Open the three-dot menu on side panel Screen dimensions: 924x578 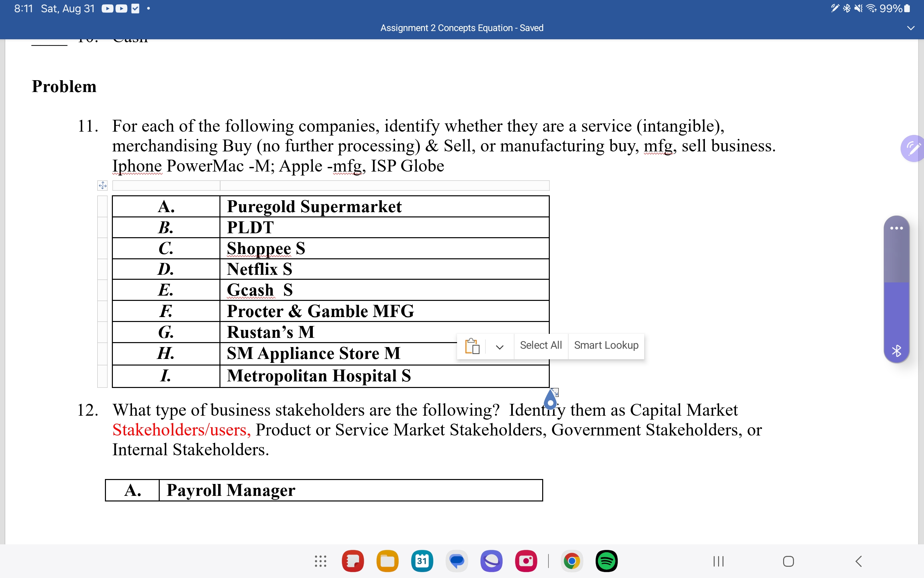896,228
